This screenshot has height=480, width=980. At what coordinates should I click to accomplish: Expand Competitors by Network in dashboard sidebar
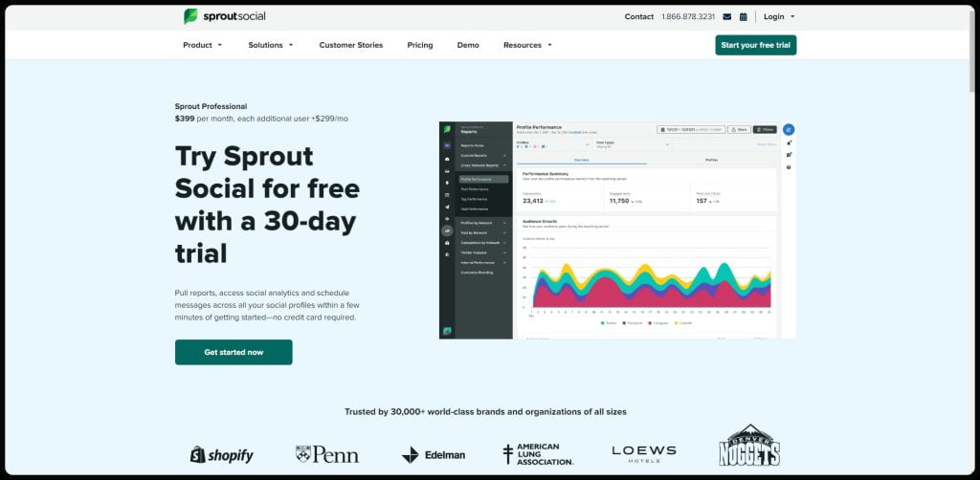483,243
